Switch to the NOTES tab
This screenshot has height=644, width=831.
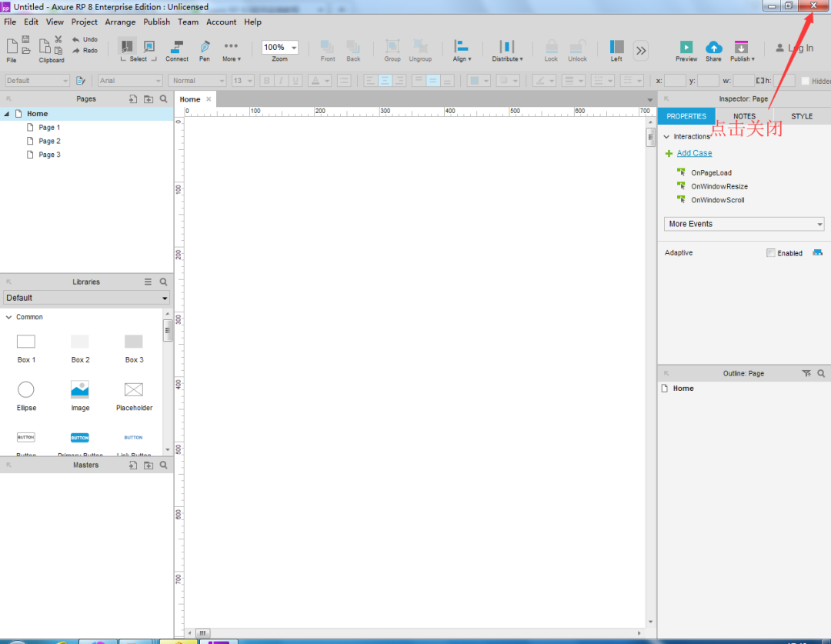[x=743, y=116]
